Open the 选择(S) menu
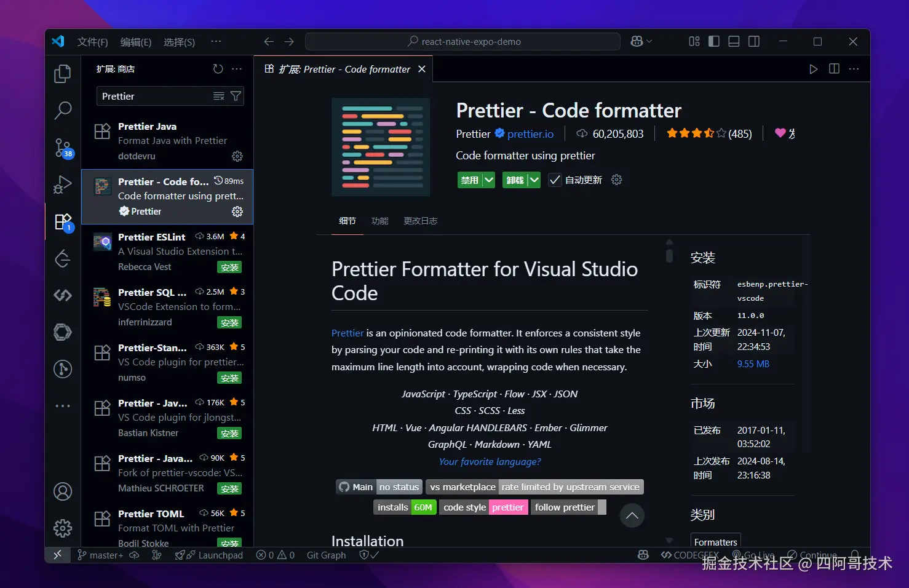 coord(179,42)
